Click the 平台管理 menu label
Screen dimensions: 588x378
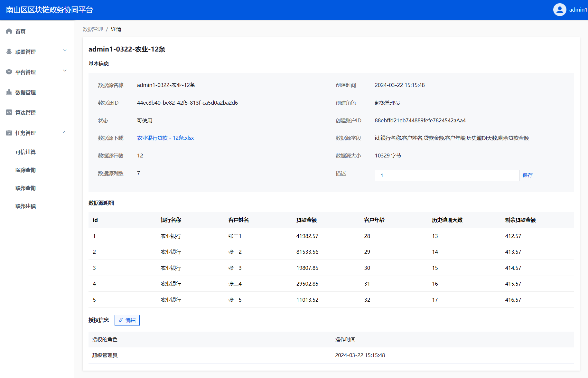pyautogui.click(x=25, y=72)
